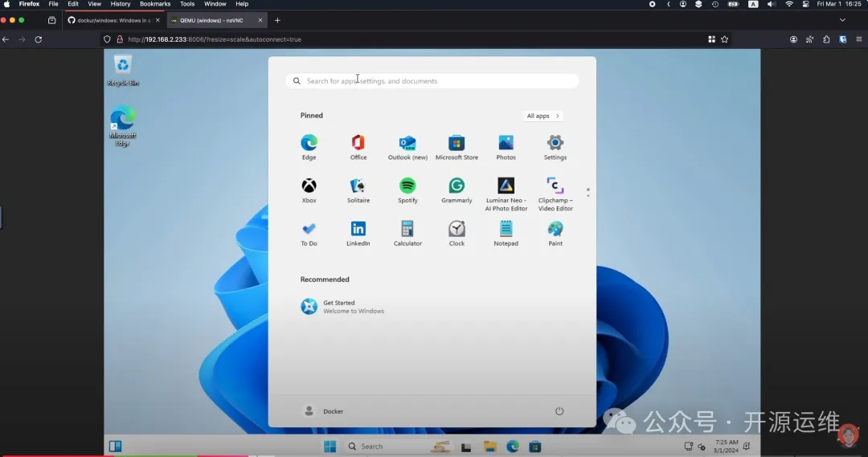
Task: Launch the Grammarly app
Action: pos(457,186)
